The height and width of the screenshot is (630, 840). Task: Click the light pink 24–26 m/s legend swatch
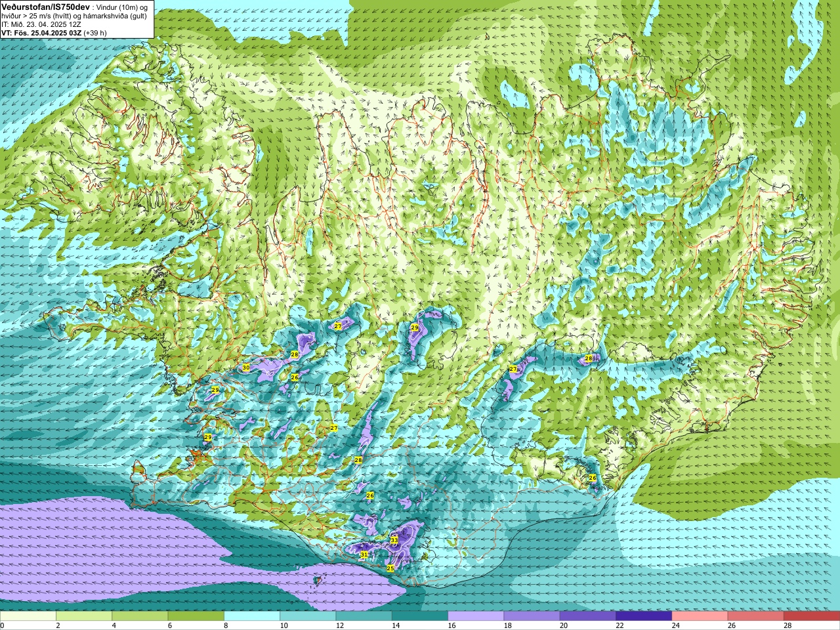point(700,616)
